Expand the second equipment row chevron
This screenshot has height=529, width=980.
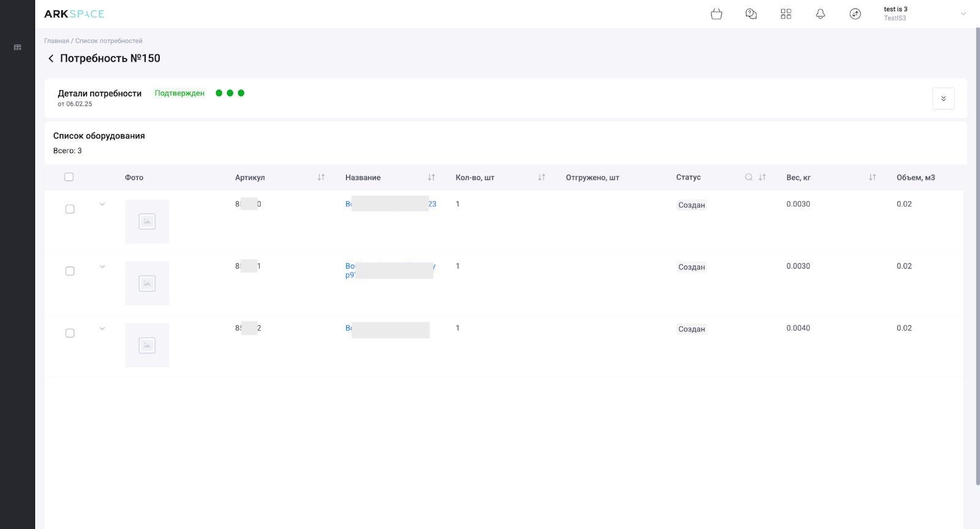tap(102, 266)
